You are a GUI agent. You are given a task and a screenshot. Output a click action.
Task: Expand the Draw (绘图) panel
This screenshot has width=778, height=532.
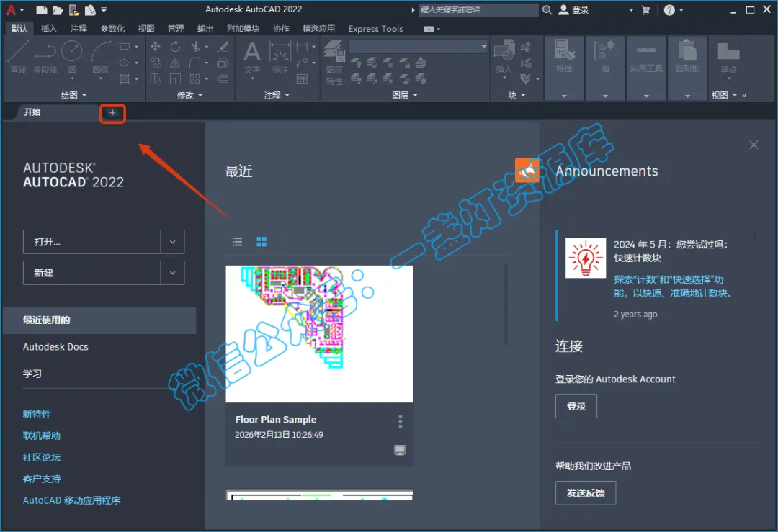coord(73,95)
